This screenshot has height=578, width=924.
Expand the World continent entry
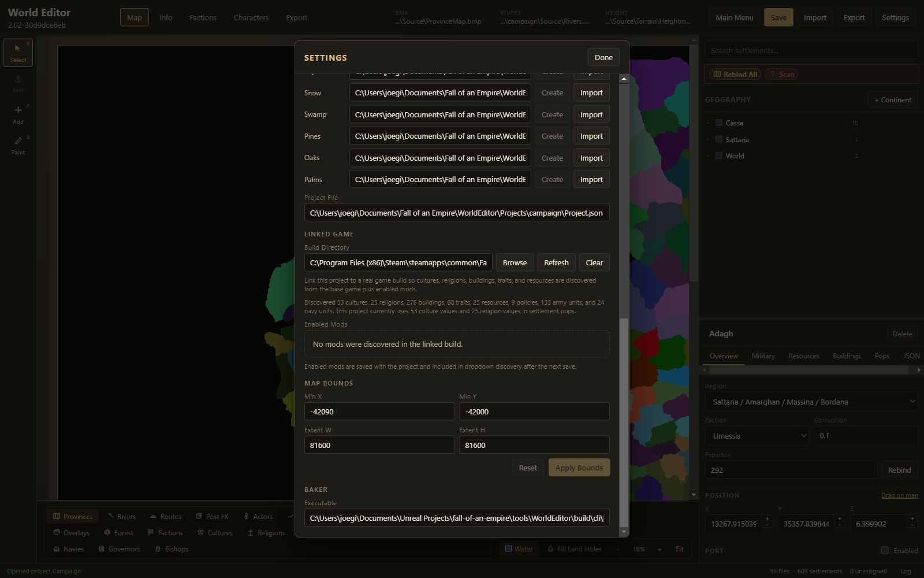coord(708,156)
